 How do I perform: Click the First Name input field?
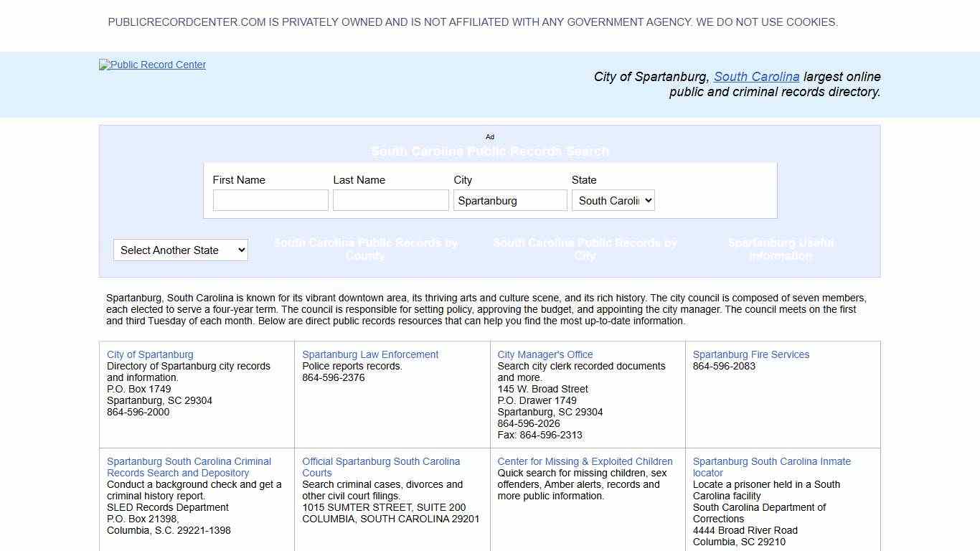coord(270,200)
